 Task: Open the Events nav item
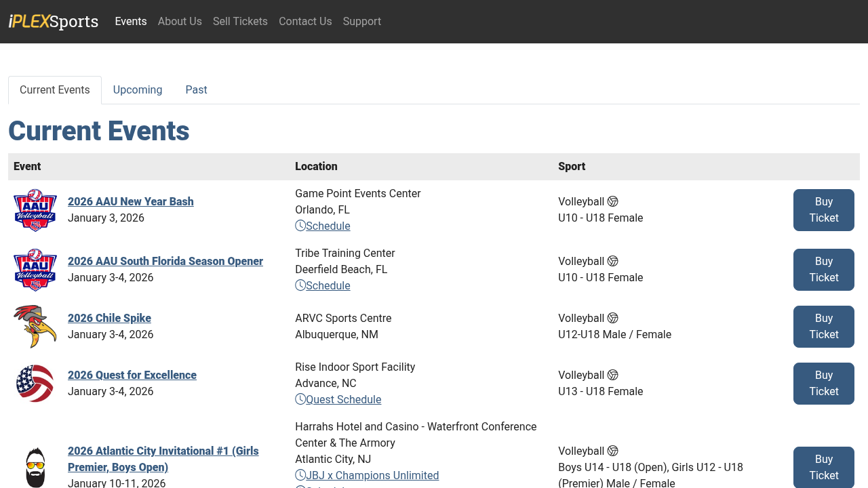tap(131, 22)
